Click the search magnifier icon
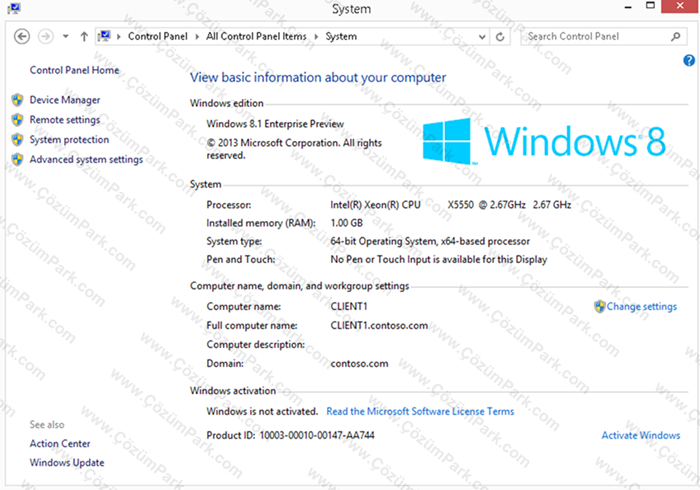 click(x=676, y=37)
